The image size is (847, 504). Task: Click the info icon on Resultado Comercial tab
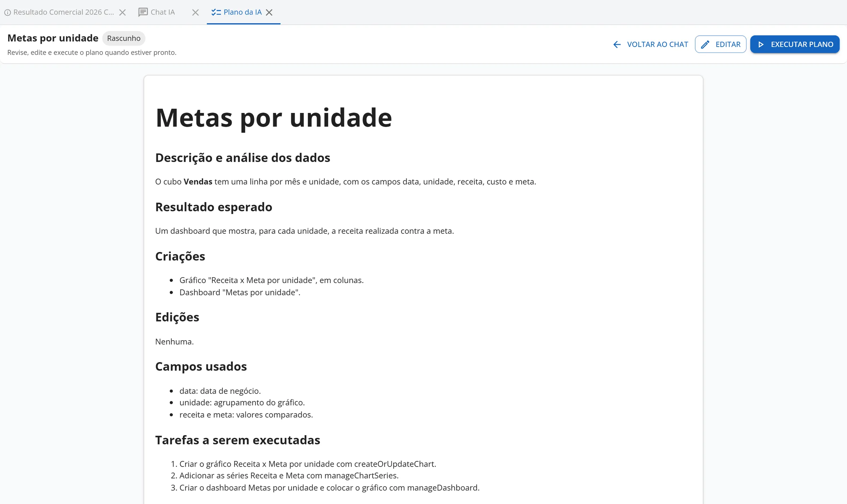[7, 12]
